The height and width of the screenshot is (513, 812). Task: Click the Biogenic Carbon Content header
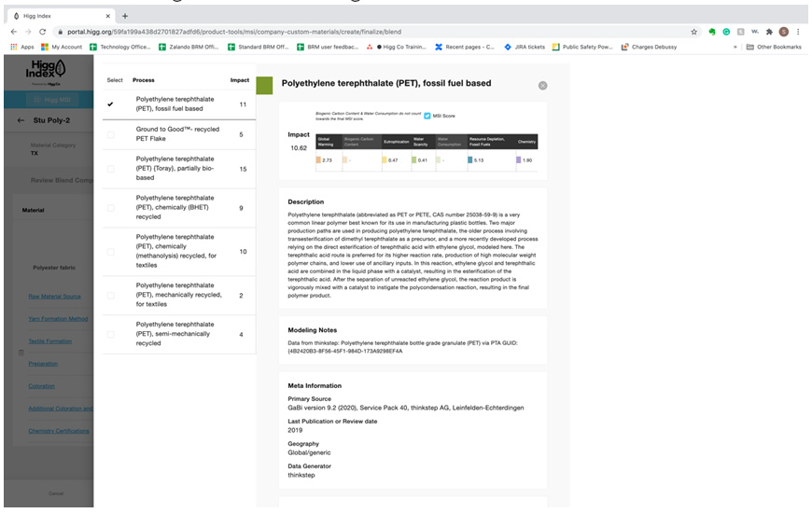point(362,142)
